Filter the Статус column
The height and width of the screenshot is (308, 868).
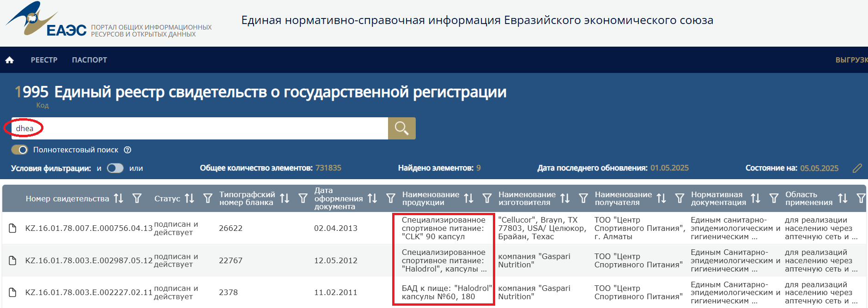click(x=208, y=198)
